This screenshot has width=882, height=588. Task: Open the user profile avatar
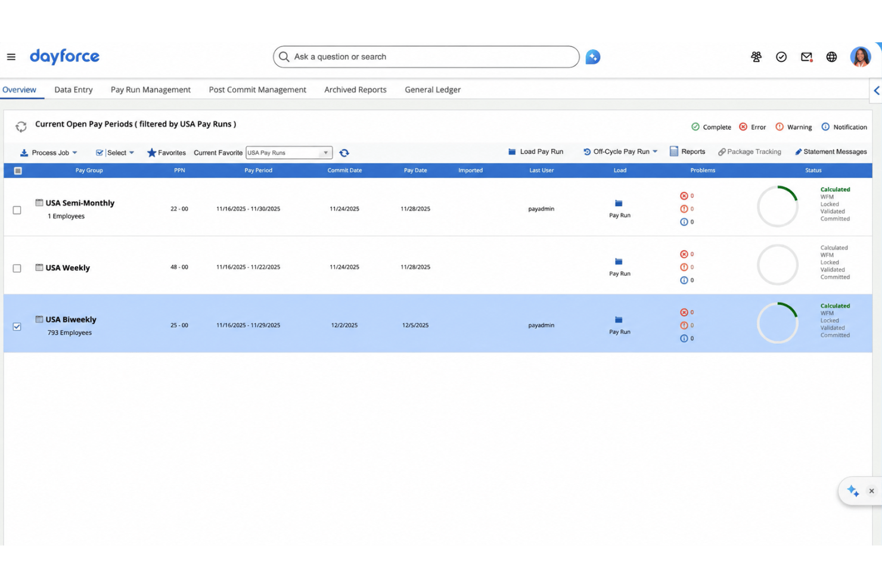pos(860,57)
